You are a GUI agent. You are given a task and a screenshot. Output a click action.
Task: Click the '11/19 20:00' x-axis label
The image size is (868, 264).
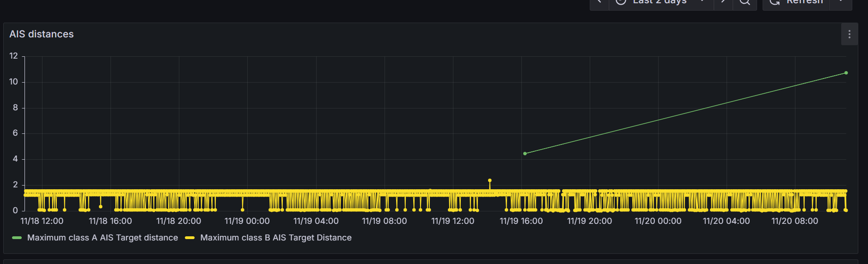[x=590, y=221]
